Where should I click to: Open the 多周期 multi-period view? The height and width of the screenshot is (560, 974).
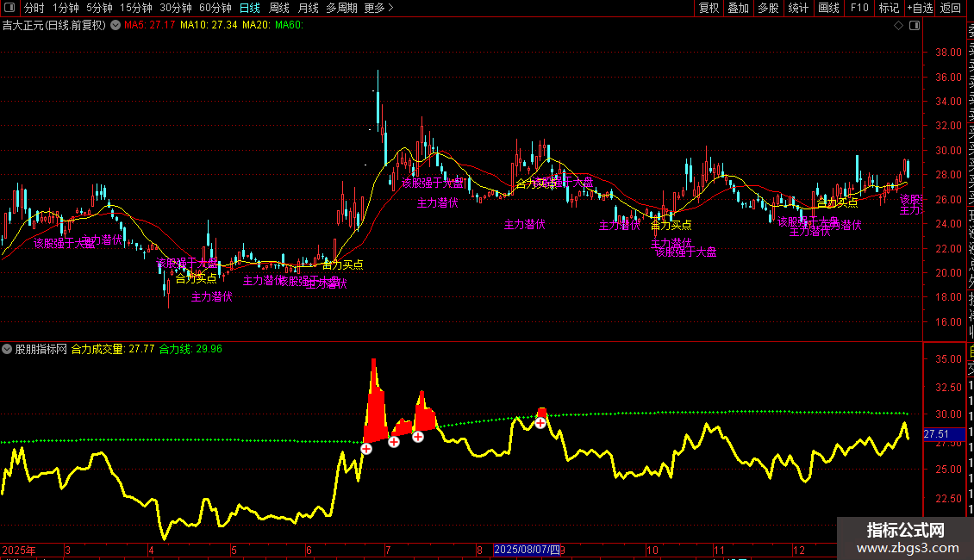(x=341, y=8)
